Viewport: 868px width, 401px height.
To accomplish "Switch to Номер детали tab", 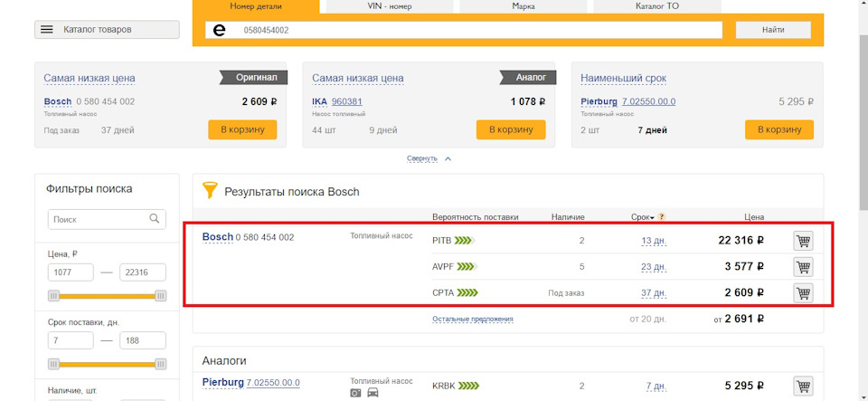I will tap(256, 6).
